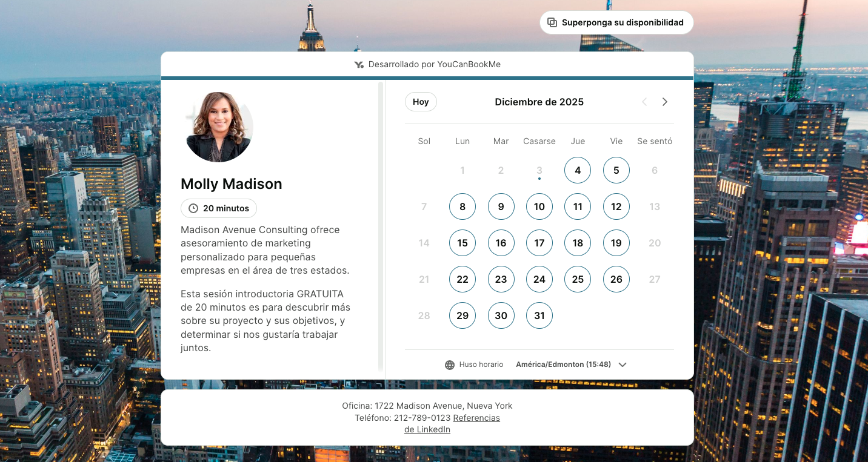
Task: Select December 31 on the calendar
Action: [539, 315]
